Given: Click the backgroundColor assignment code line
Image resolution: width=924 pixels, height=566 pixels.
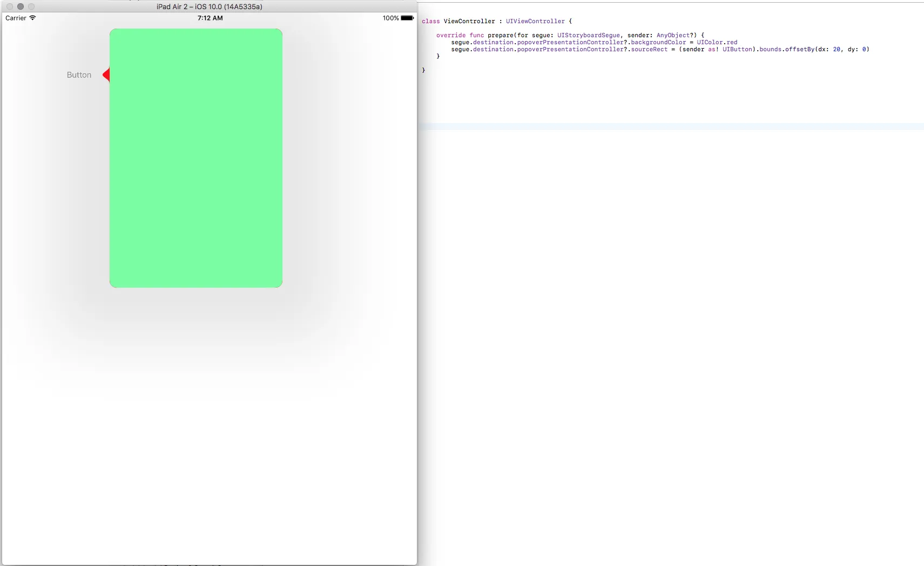Looking at the screenshot, I should point(594,42).
